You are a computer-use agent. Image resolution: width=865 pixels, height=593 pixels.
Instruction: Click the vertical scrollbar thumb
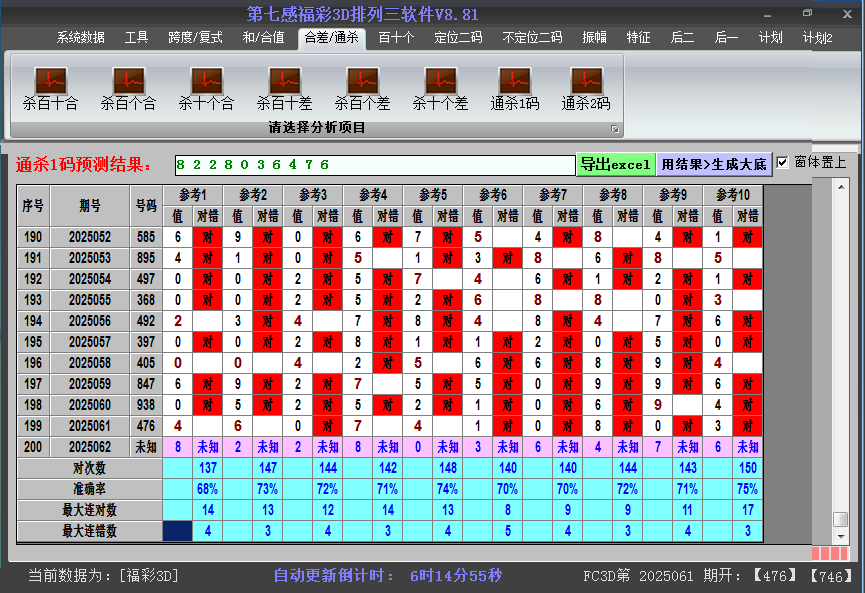point(841,520)
